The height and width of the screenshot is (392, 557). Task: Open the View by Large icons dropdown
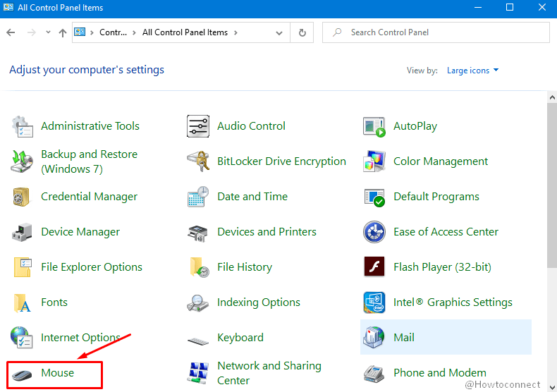coord(472,71)
